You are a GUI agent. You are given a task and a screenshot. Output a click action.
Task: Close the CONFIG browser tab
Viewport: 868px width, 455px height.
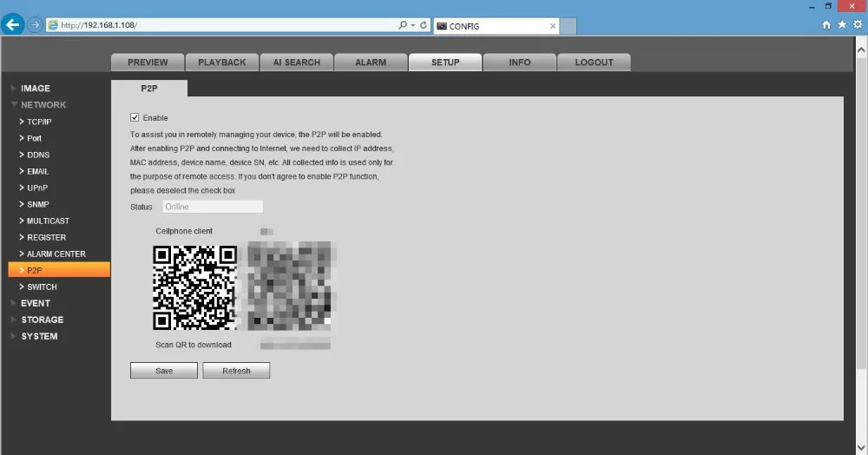[552, 26]
